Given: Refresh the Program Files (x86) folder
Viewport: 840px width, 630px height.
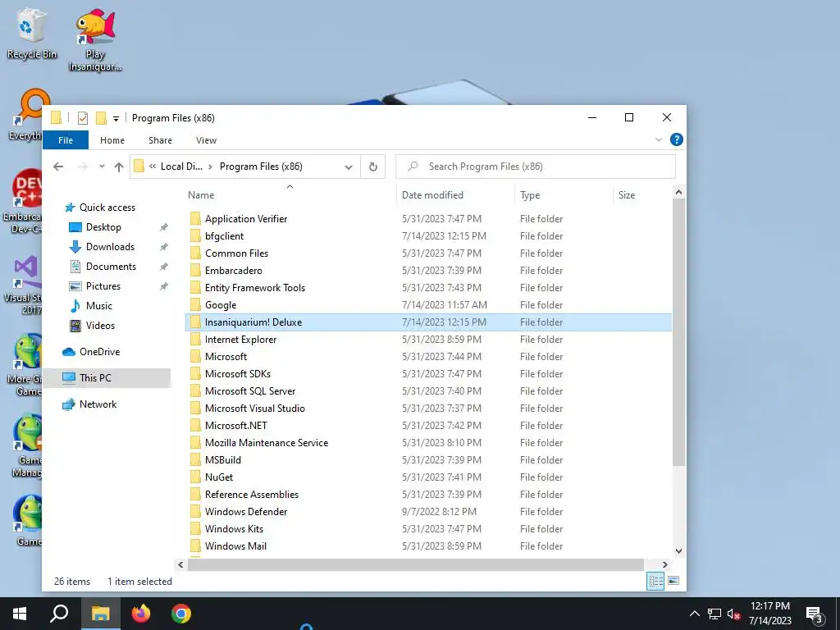Looking at the screenshot, I should click(x=373, y=167).
